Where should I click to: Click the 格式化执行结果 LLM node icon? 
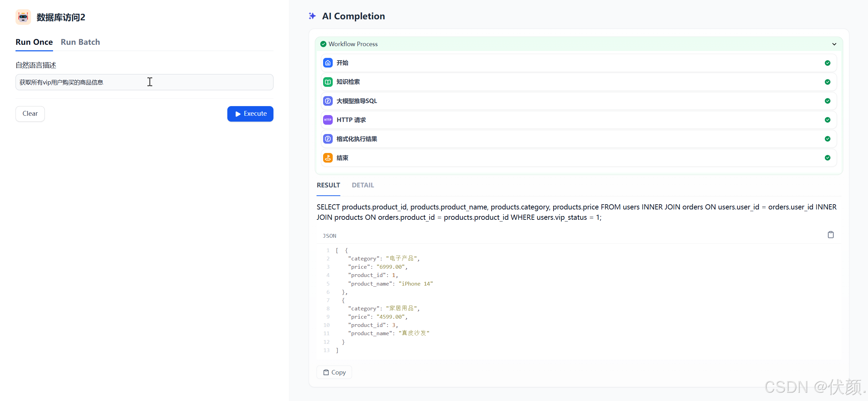[x=328, y=139]
